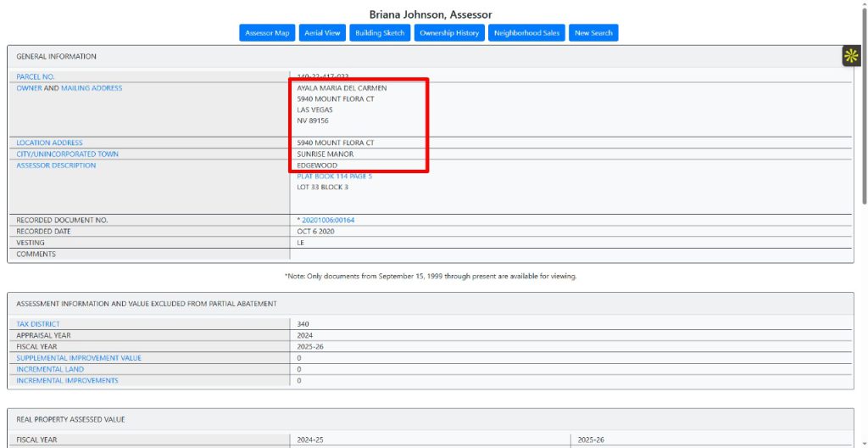The height and width of the screenshot is (448, 868).
Task: Open recorded document 20201006:00164
Action: (x=328, y=221)
